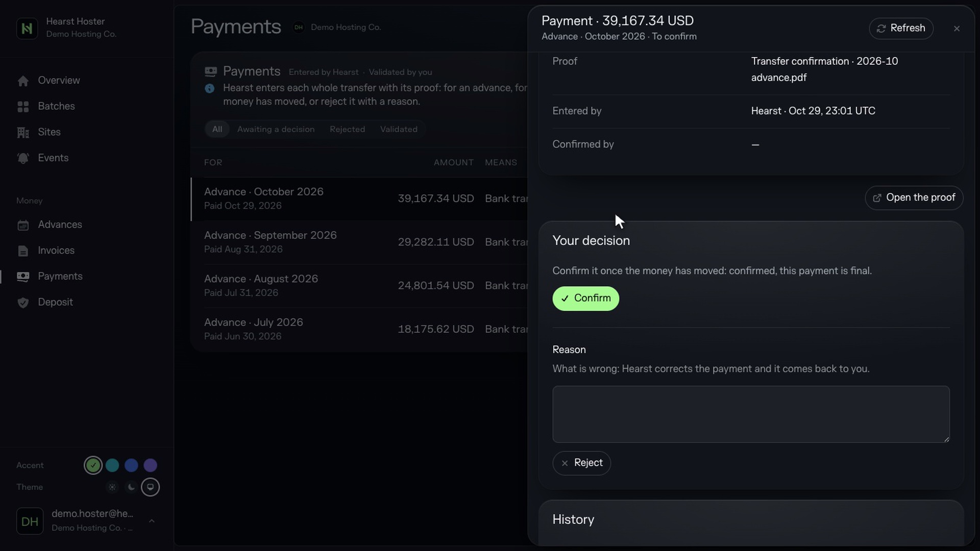Confirm the payment
The image size is (980, 551).
click(x=585, y=298)
